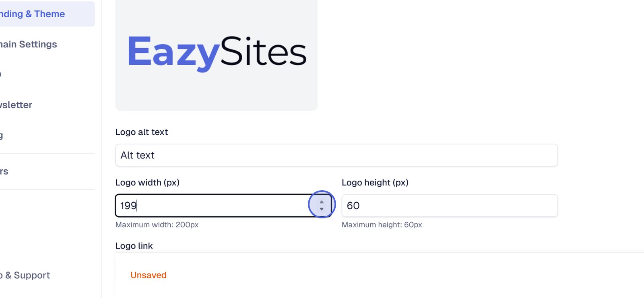Click the "Logo alt text" field label
This screenshot has height=298, width=644.
tap(142, 132)
